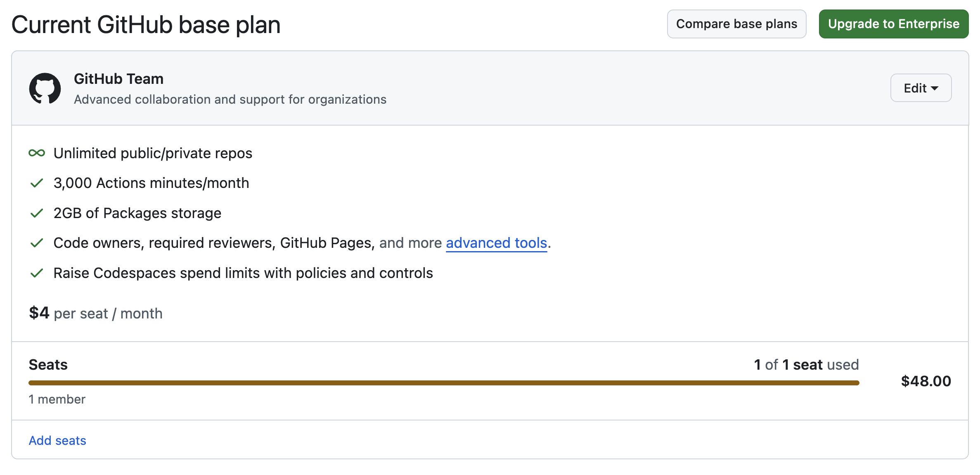Viewport: 980px width, 475px height.
Task: Open the Edit dropdown menu
Action: [921, 88]
